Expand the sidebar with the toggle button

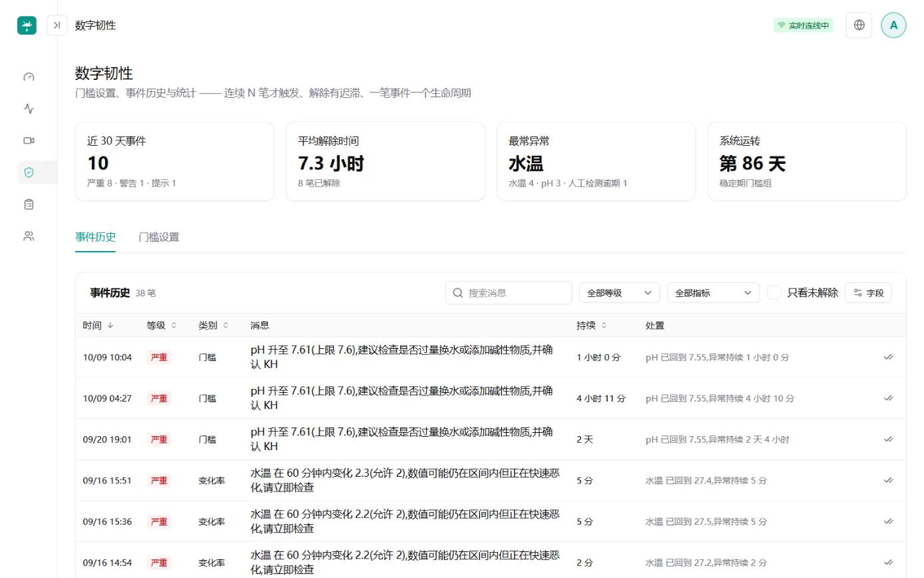click(57, 25)
